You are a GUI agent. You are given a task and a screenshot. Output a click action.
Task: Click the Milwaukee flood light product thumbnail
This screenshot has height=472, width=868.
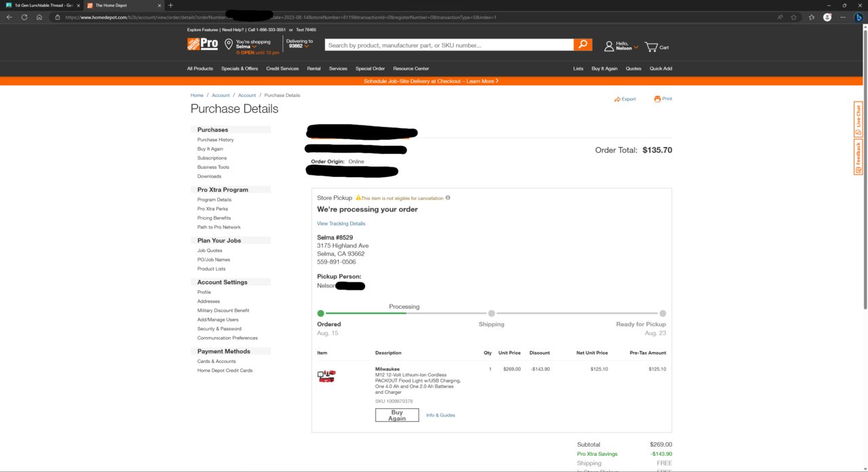pyautogui.click(x=326, y=376)
